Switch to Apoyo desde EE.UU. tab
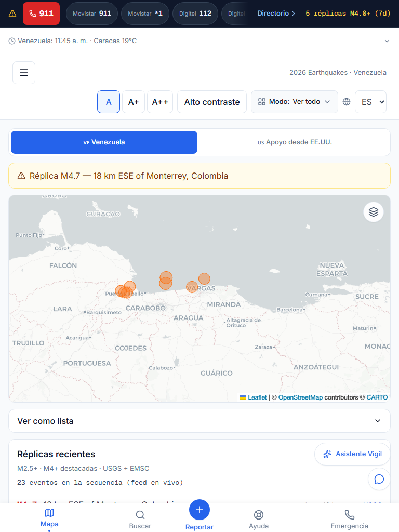 (295, 142)
